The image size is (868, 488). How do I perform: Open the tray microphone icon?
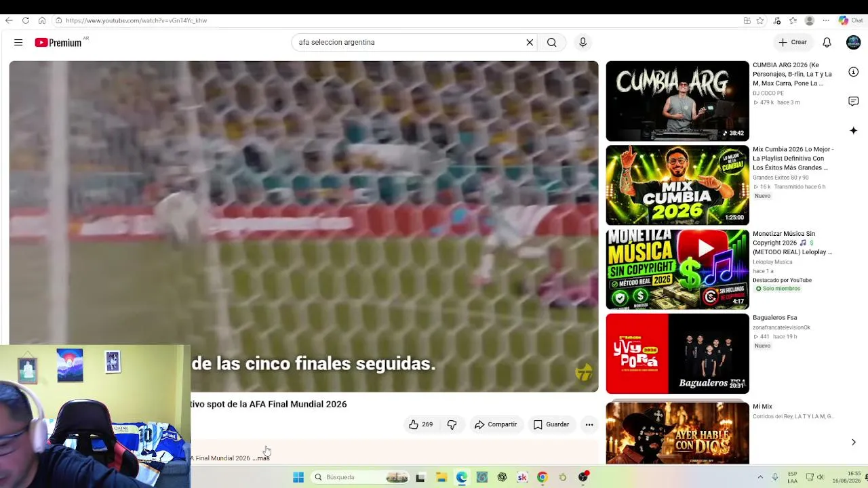[x=775, y=477]
